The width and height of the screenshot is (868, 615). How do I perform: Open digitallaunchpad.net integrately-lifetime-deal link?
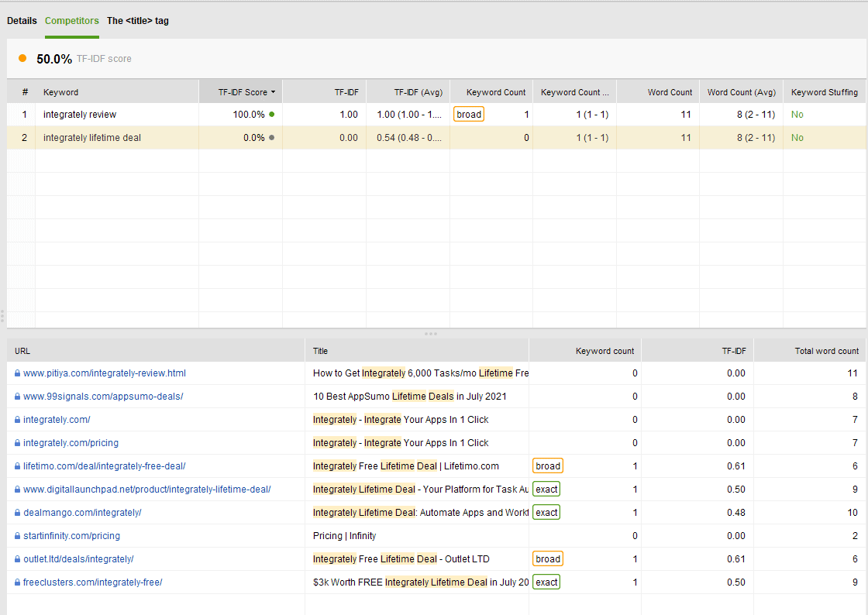146,490
